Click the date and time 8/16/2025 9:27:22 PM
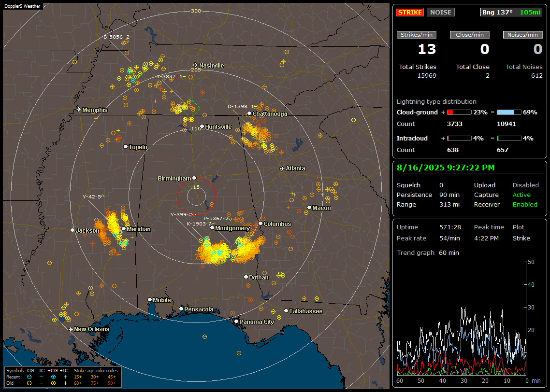 (446, 168)
